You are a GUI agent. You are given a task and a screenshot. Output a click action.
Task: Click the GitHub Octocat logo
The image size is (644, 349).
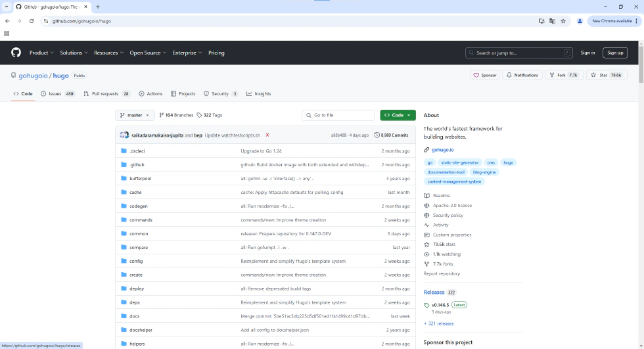click(x=16, y=53)
